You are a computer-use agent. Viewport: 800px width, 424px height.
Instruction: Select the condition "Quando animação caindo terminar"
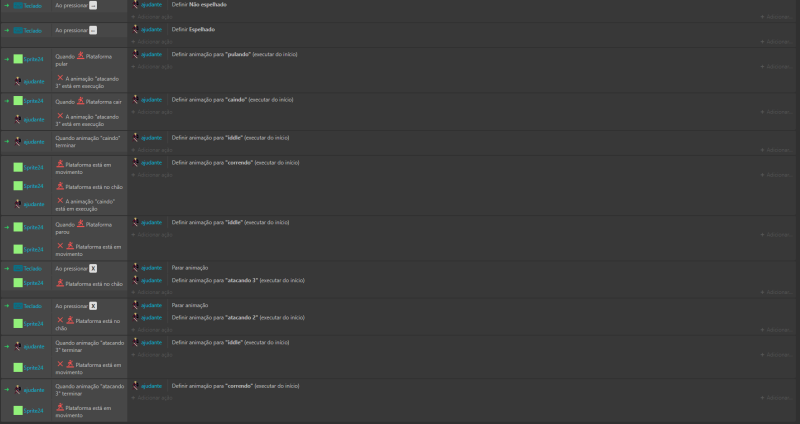(x=88, y=142)
